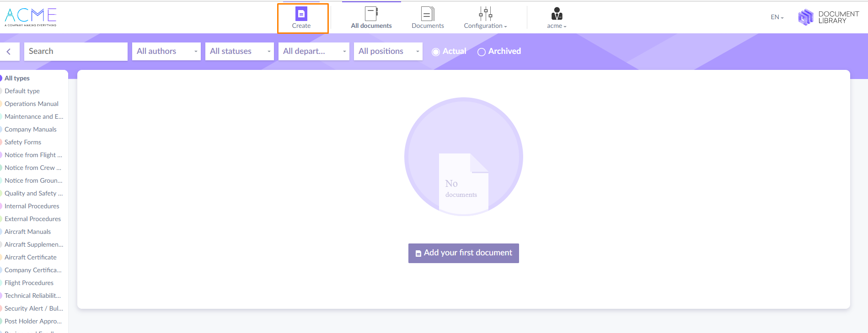Select the Actual radio button
Image resolution: width=868 pixels, height=333 pixels.
pyautogui.click(x=436, y=52)
